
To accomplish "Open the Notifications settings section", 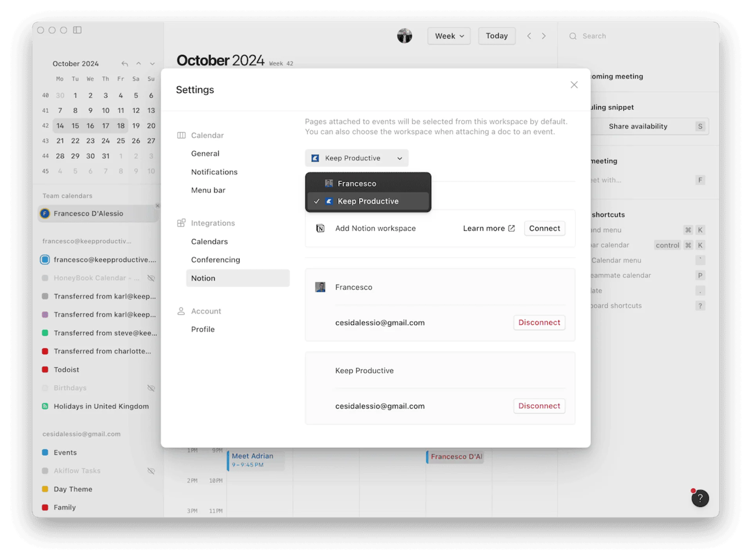I will click(214, 172).
